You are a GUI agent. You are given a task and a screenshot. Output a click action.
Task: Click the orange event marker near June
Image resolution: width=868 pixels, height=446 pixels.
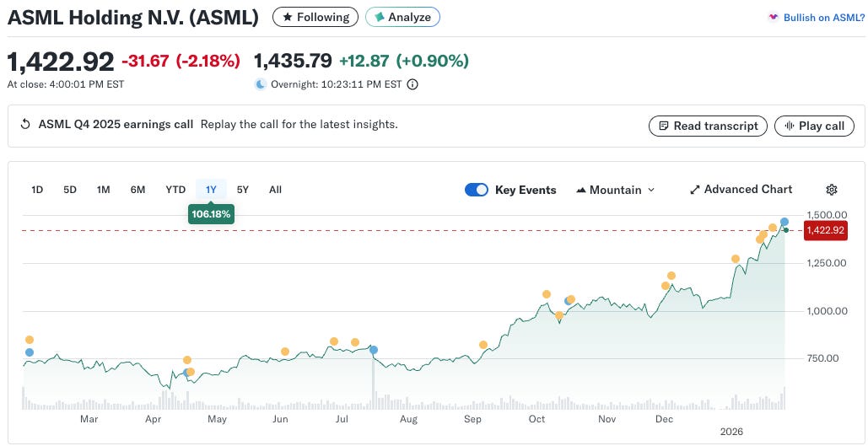click(x=285, y=352)
